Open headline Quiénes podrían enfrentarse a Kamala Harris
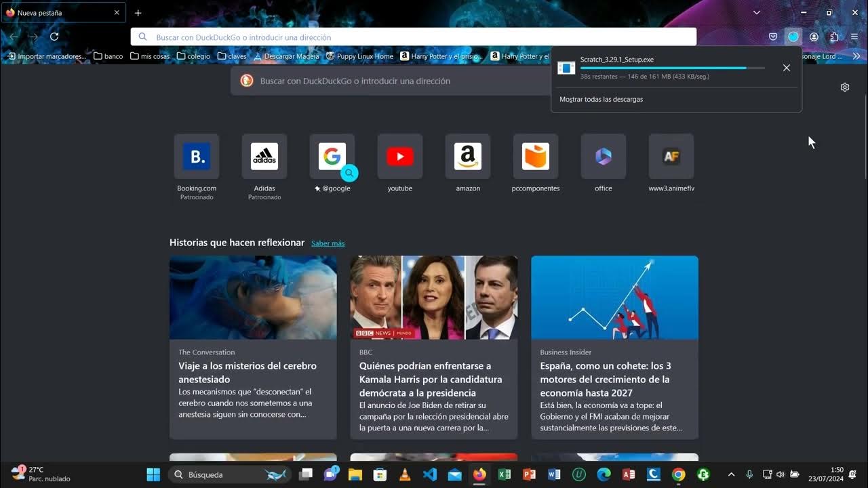Image resolution: width=868 pixels, height=488 pixels. pos(431,380)
